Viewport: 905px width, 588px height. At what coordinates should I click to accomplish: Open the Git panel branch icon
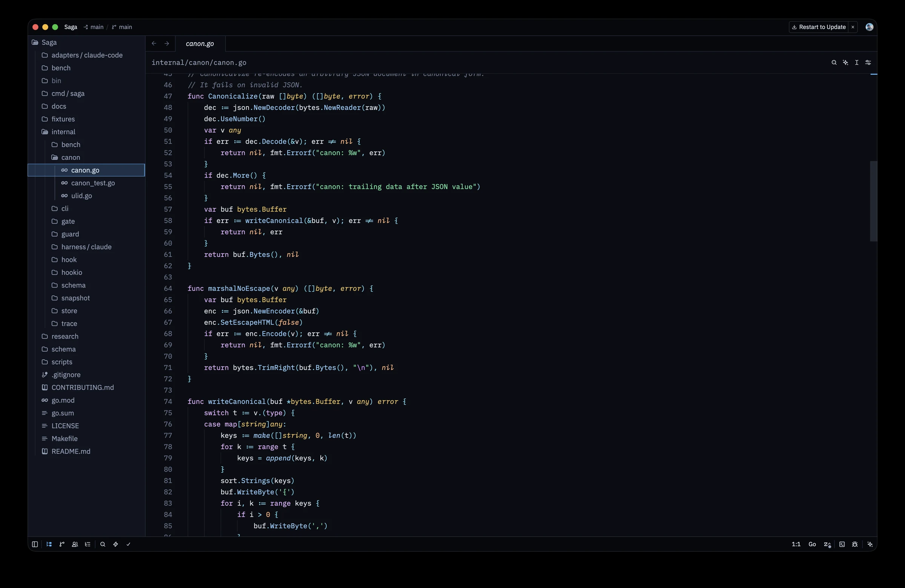62,544
